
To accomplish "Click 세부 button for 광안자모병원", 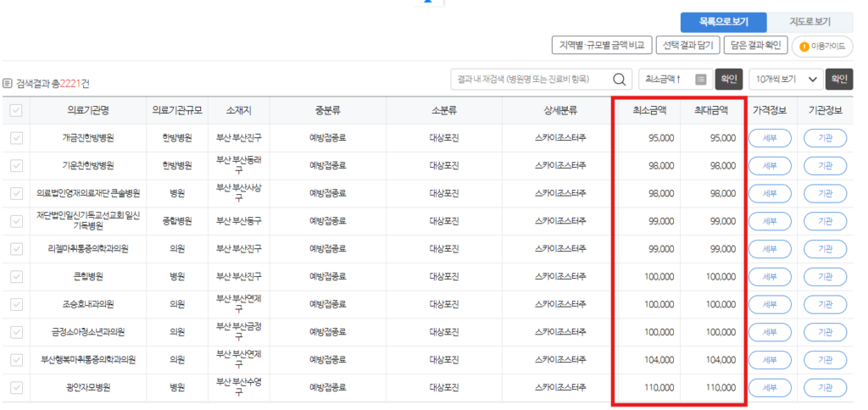I will [770, 387].
